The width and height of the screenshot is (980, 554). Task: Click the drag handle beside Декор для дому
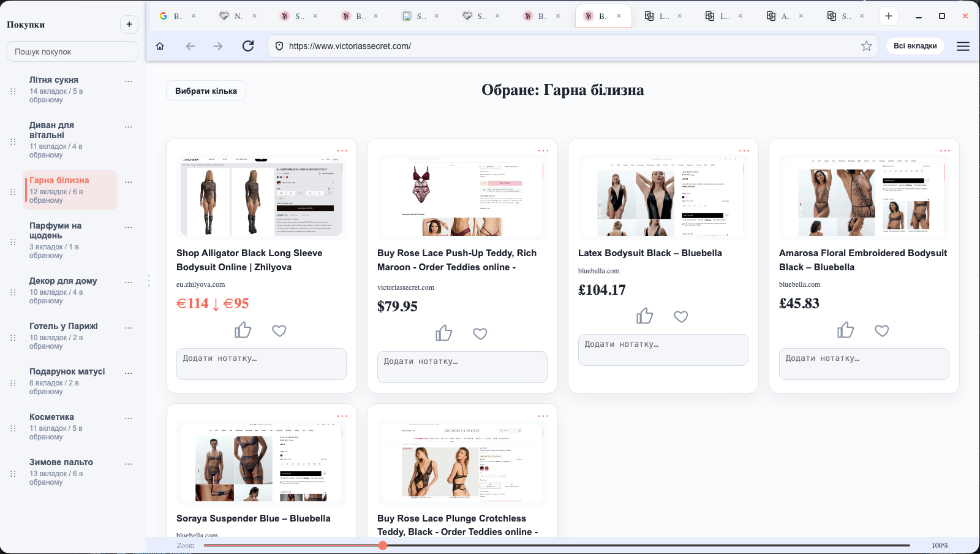tap(13, 292)
